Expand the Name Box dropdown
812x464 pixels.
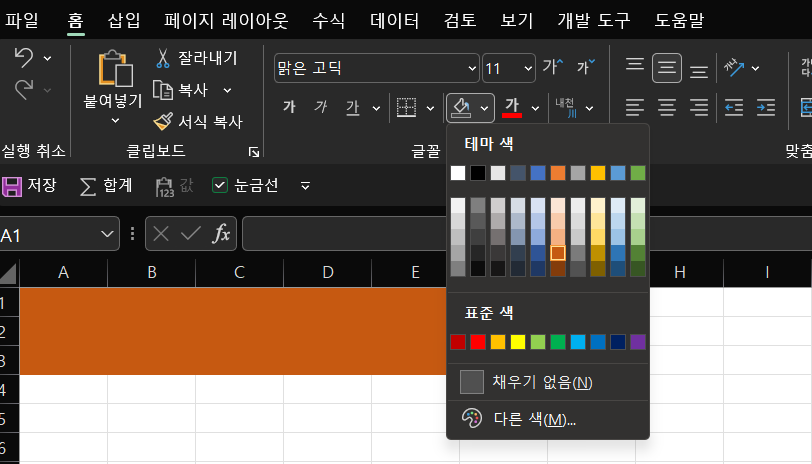[x=107, y=234]
